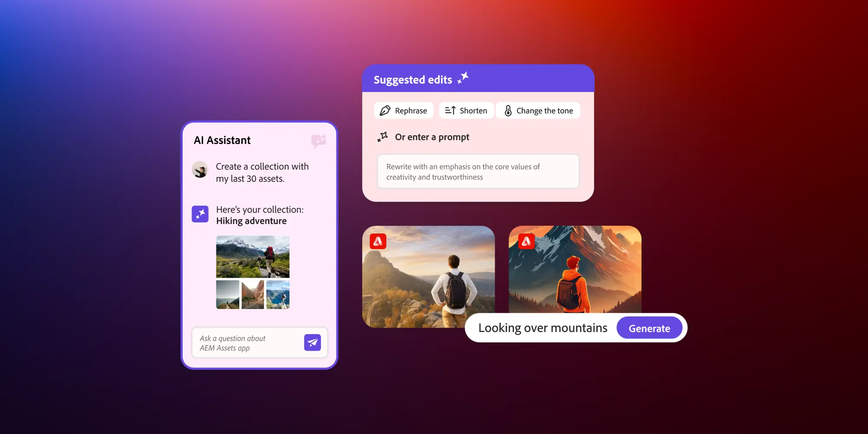Click the Rewrite with an emphasis prompt box
The height and width of the screenshot is (434, 868).
point(478,172)
